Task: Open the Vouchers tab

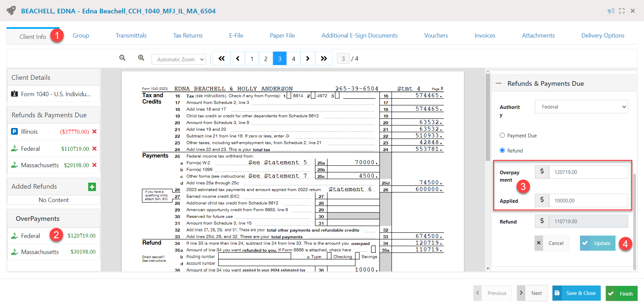Action: point(436,35)
